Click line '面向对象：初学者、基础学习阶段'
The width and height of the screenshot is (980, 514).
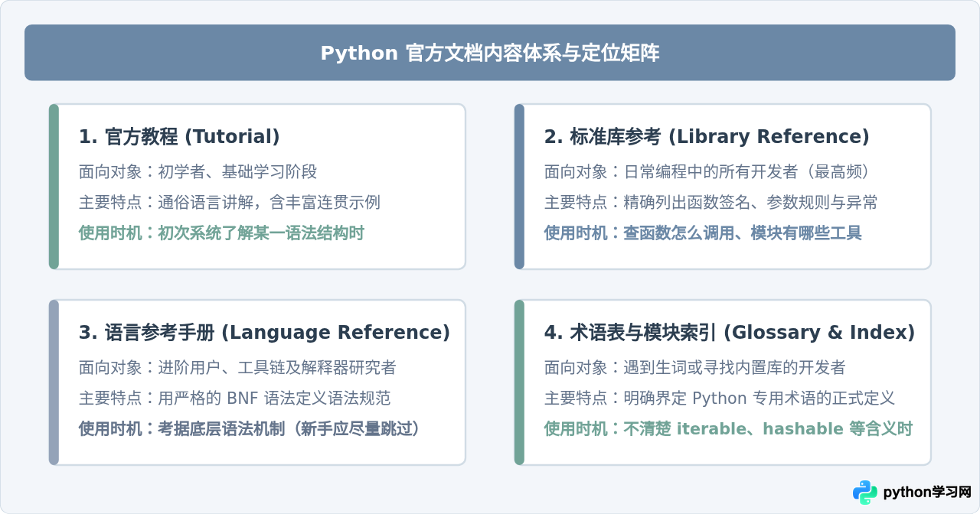(198, 171)
